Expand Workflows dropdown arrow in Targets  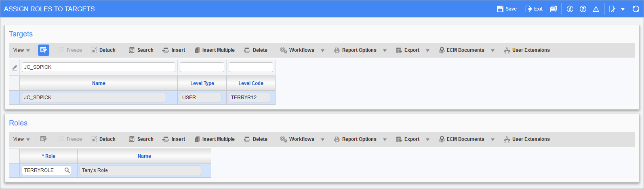(322, 51)
